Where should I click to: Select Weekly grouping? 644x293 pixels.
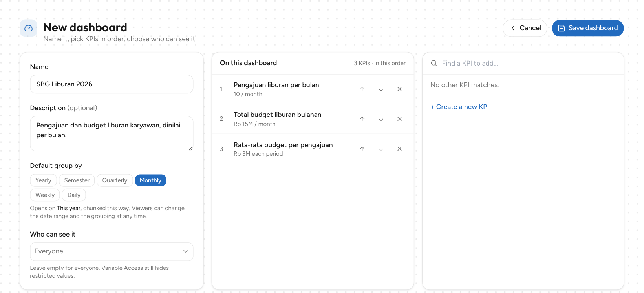coord(45,195)
